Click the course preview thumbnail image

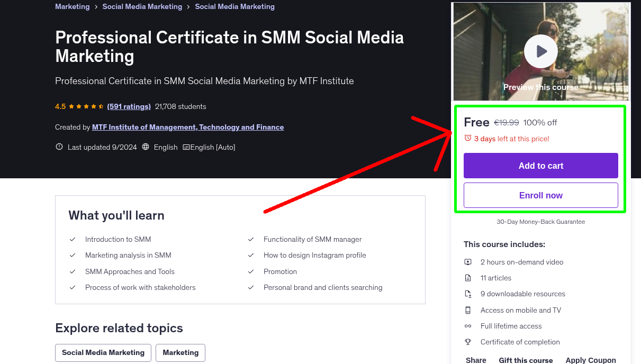click(541, 51)
